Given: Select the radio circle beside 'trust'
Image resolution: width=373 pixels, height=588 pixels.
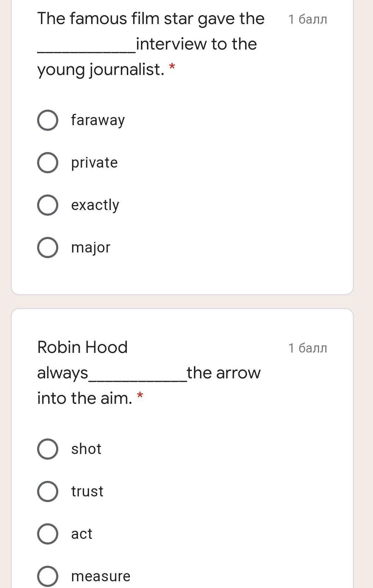Looking at the screenshot, I should [x=48, y=491].
